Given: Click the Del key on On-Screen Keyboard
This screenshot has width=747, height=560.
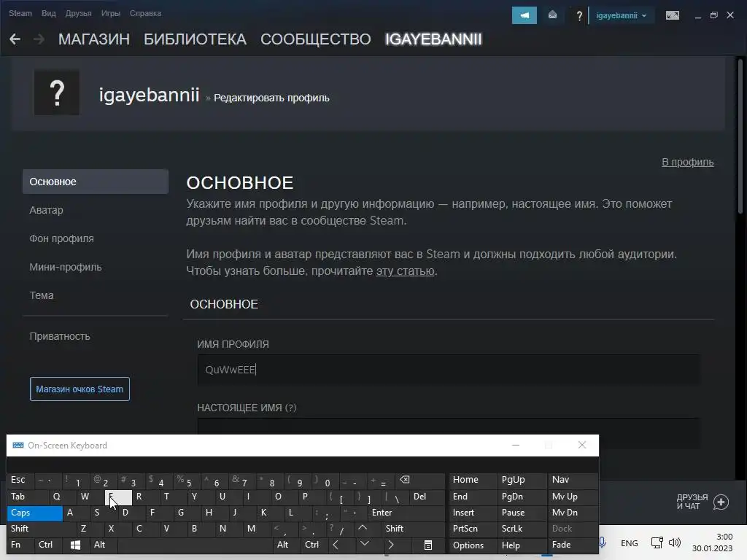Looking at the screenshot, I should point(427,497).
